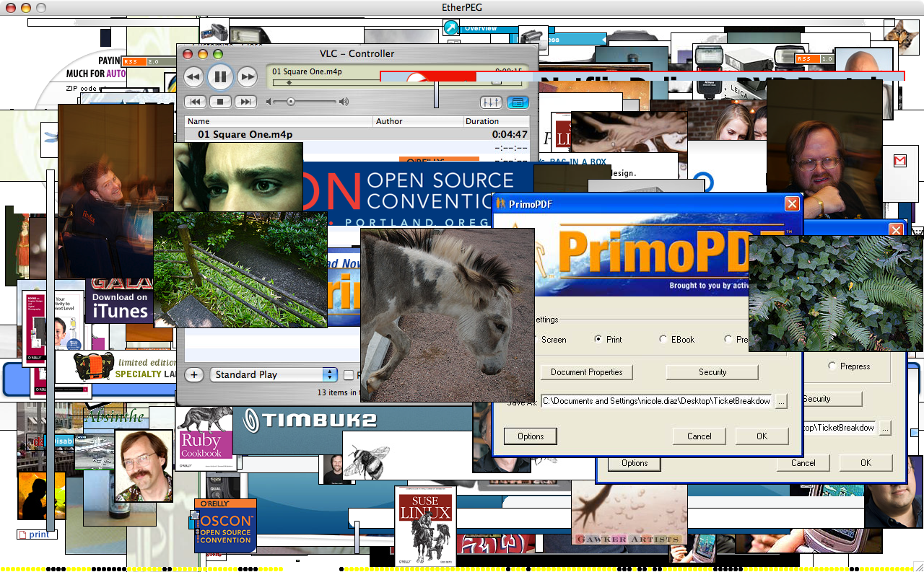Skip to next track in VLC
Viewport: 924px width, 572px height.
(x=246, y=102)
